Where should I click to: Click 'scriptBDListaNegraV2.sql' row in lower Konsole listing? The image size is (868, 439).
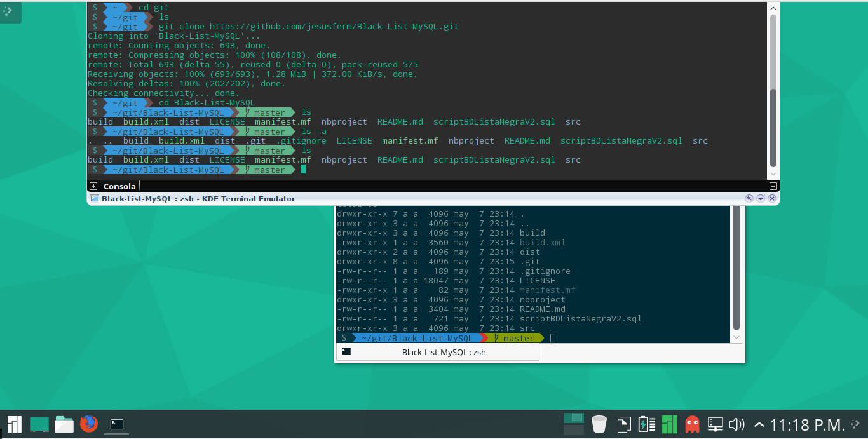coord(489,319)
